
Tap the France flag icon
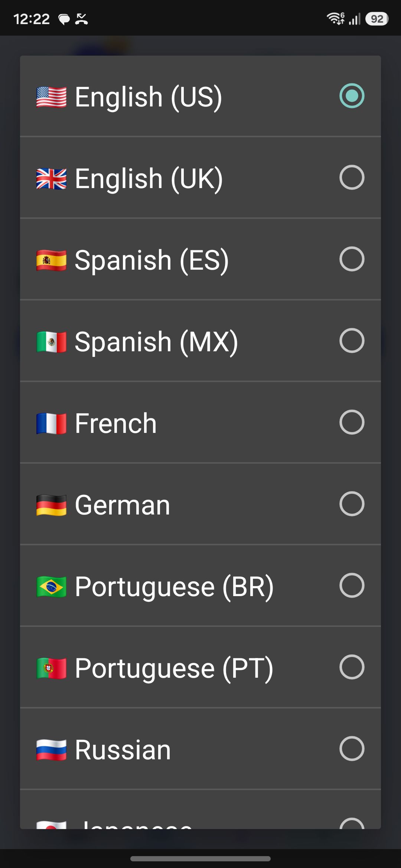52,423
